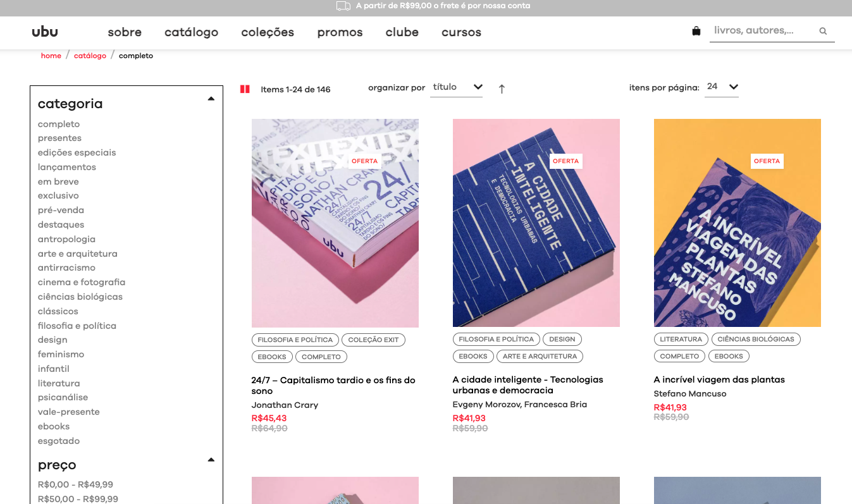
Task: Open the cursos menu item
Action: click(461, 32)
